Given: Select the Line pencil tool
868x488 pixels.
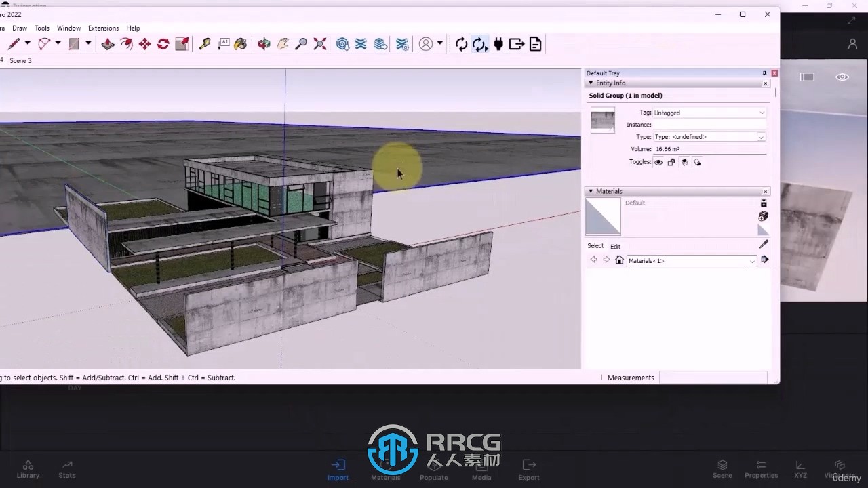Looking at the screenshot, I should (13, 44).
